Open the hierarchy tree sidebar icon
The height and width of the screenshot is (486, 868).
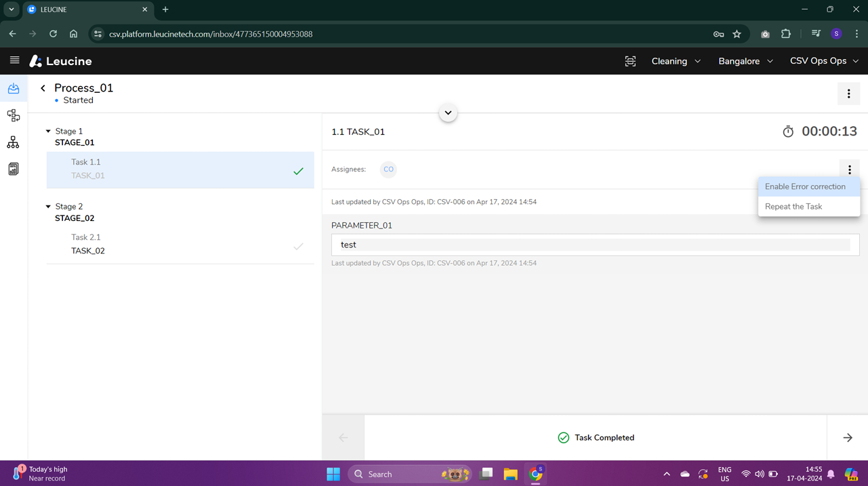(14, 142)
